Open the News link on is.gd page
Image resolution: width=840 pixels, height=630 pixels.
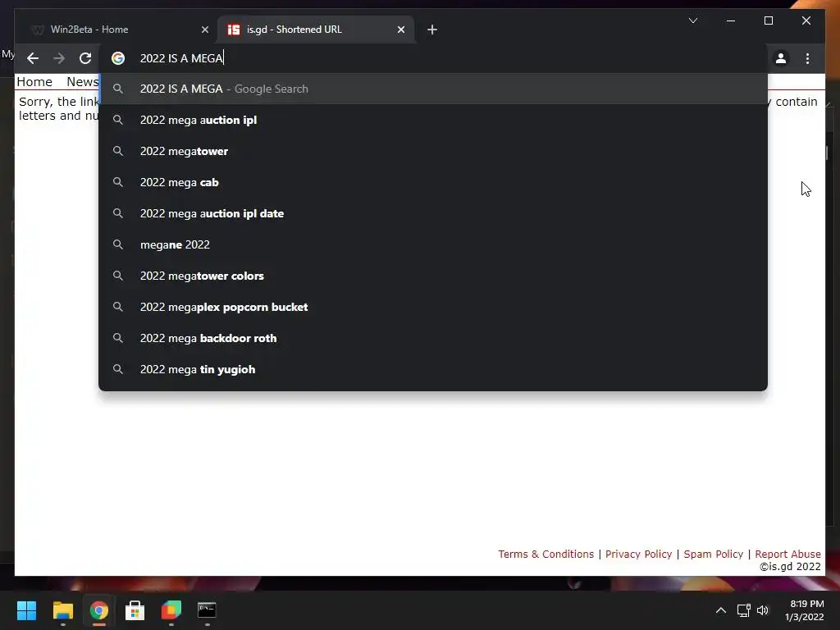[83, 82]
